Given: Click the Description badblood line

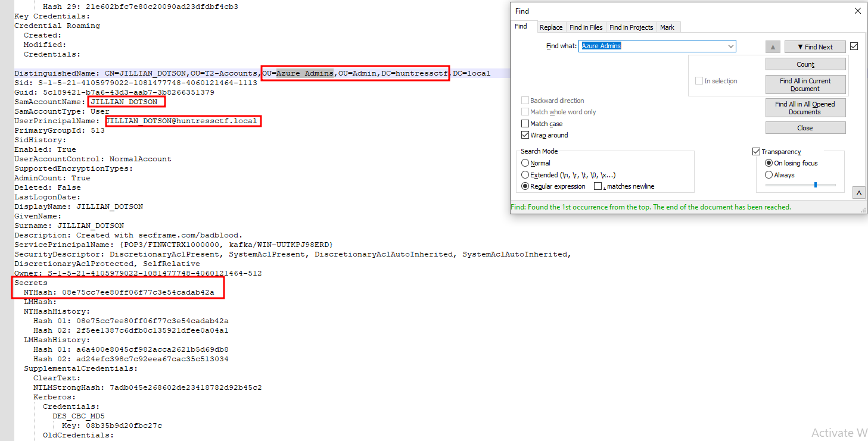Looking at the screenshot, I should tap(129, 235).
